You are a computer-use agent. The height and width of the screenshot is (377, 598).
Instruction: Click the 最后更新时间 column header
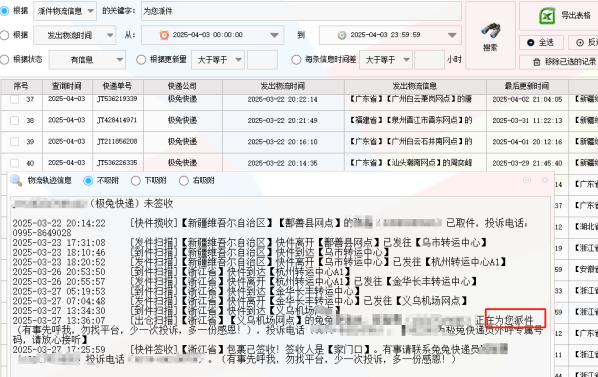(527, 86)
